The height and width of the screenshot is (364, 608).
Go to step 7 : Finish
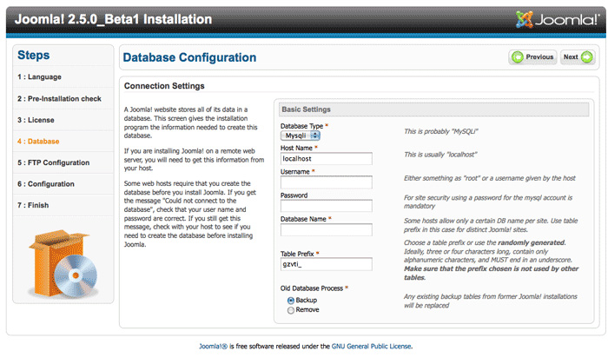point(33,205)
